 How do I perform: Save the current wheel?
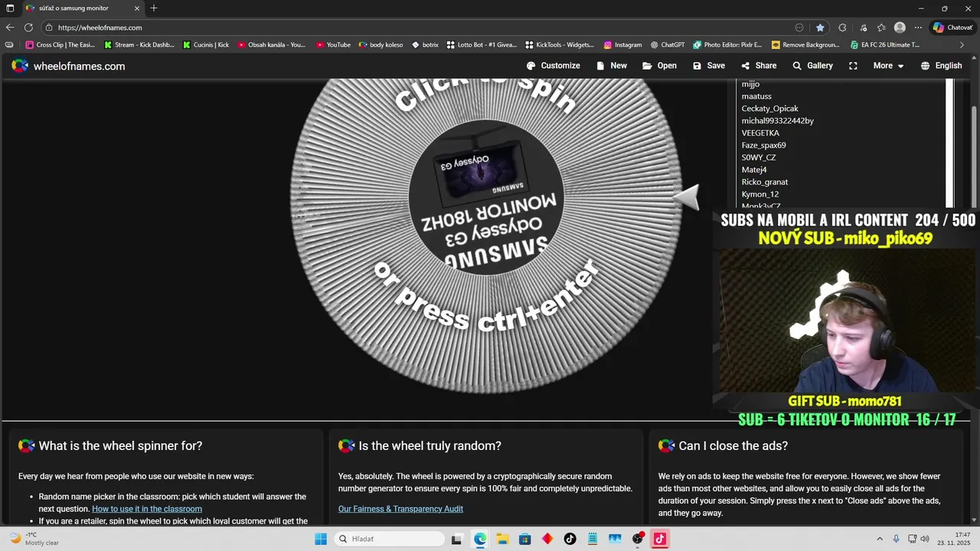coord(709,66)
